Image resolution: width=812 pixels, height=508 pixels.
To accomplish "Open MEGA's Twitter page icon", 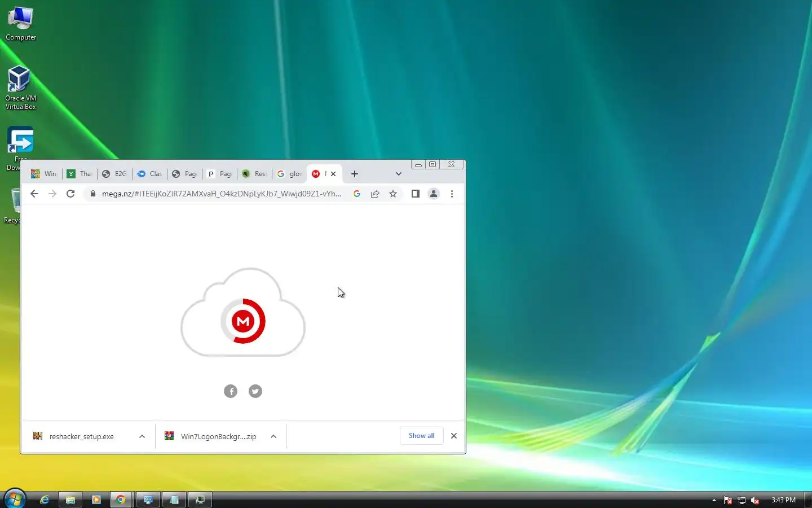I will pos(255,391).
